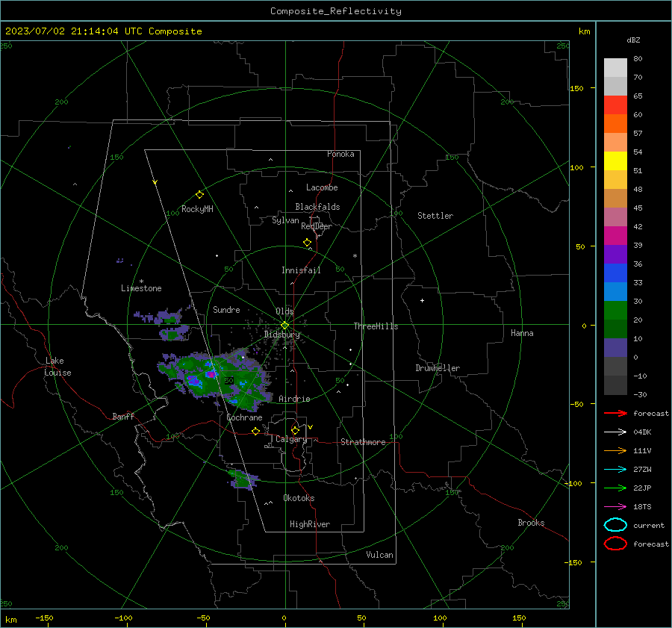Screen dimensions: 672x628
Task: Click the Strathmore label
Action: (x=363, y=442)
